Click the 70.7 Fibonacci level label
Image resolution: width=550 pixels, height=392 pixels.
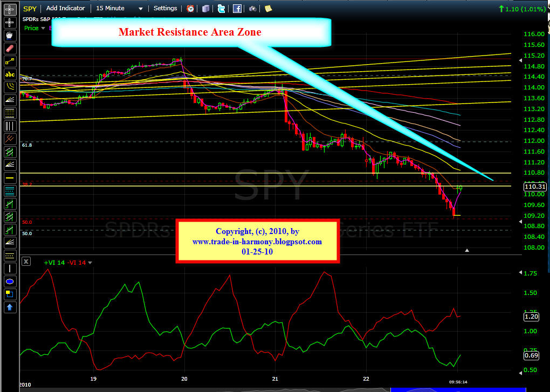coord(27,79)
